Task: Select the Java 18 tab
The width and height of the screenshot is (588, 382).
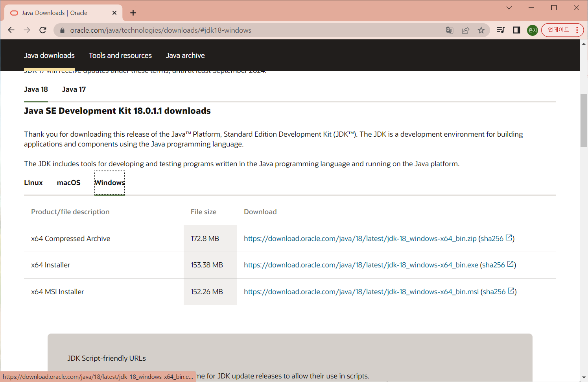Action: (36, 89)
